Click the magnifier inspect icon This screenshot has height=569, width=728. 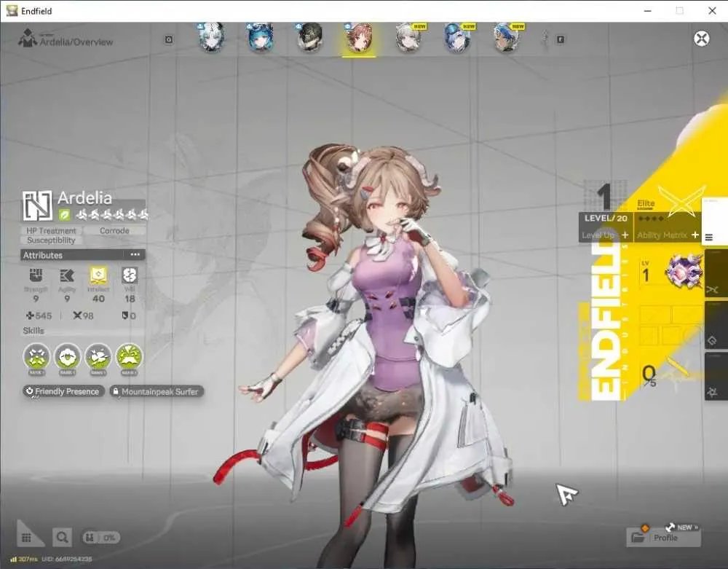click(x=62, y=538)
